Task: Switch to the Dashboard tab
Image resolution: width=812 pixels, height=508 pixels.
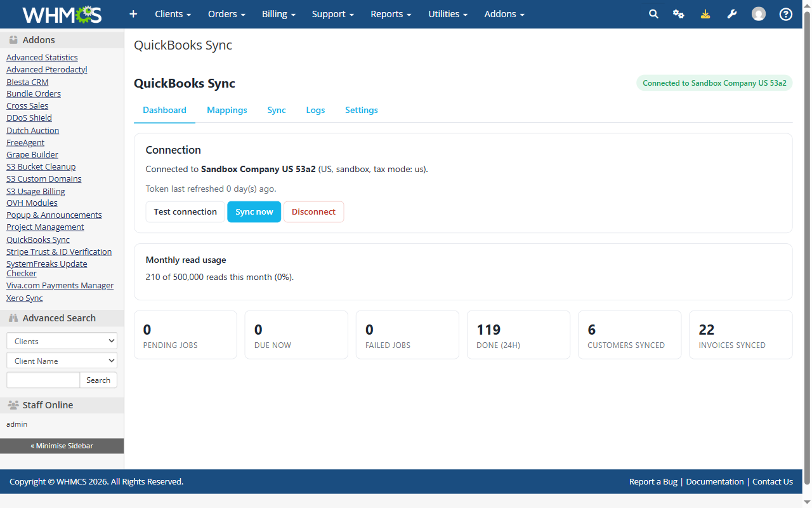Action: click(164, 110)
